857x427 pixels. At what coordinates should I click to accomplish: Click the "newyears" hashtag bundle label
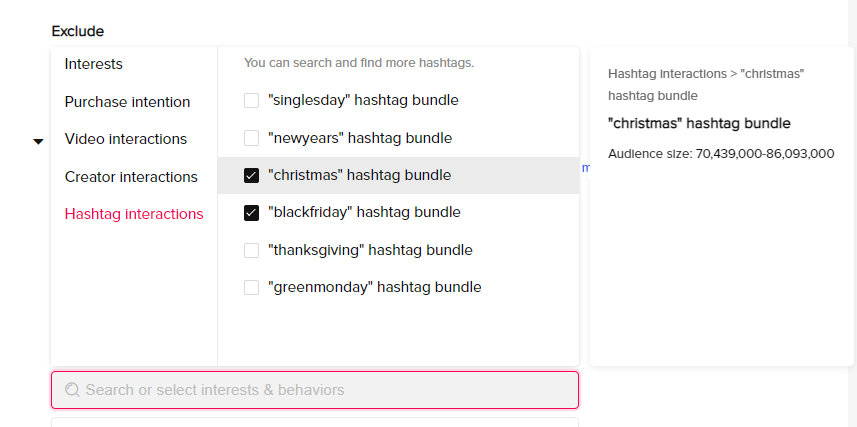click(x=360, y=138)
